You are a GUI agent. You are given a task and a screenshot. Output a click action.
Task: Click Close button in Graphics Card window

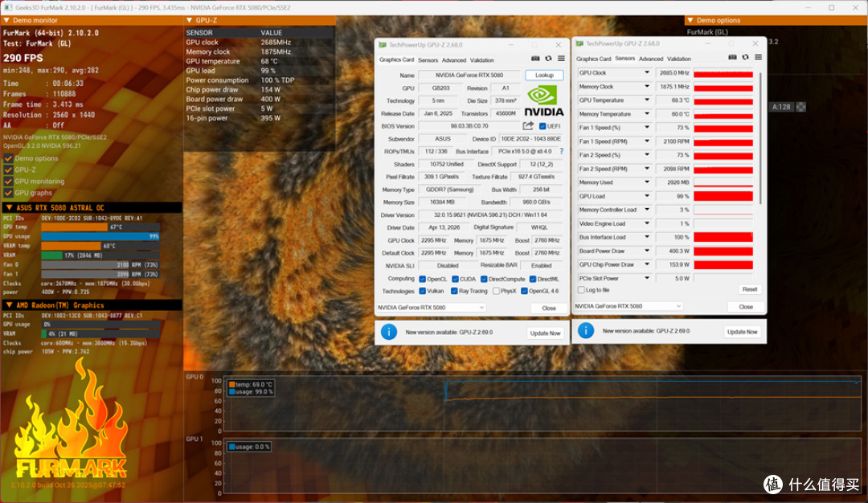549,309
